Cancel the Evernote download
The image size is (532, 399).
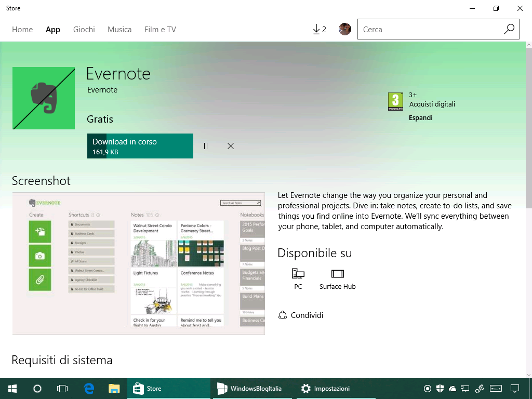click(x=231, y=146)
